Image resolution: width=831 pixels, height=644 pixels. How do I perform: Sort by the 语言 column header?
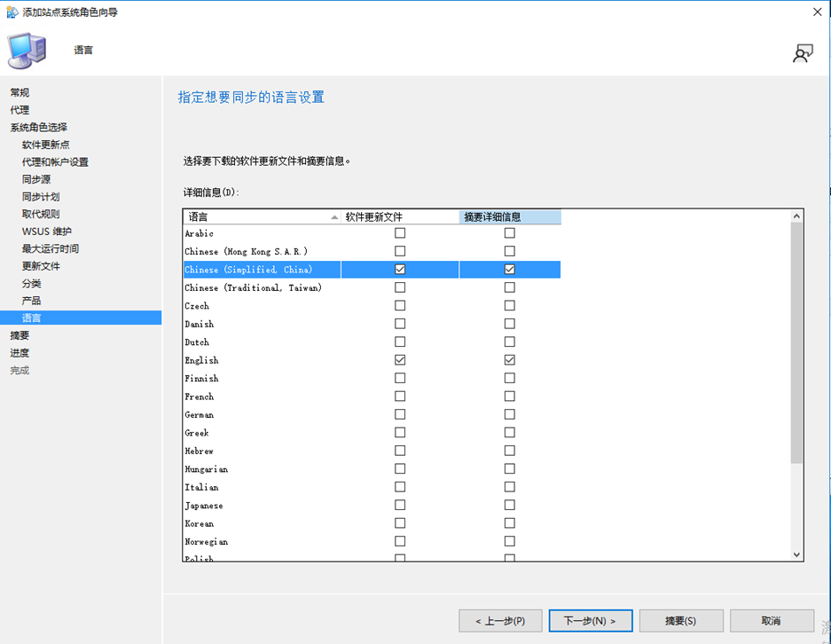[x=262, y=216]
